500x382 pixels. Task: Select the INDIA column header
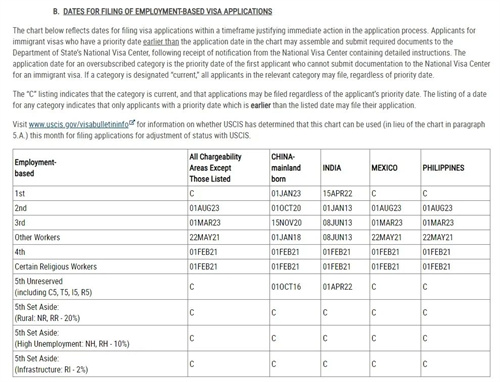click(332, 168)
